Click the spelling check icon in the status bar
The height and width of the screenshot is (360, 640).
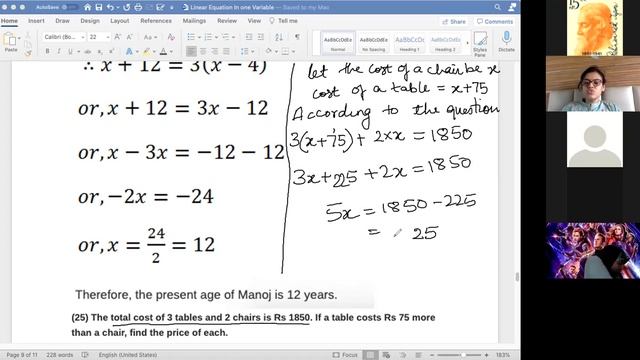click(x=85, y=355)
